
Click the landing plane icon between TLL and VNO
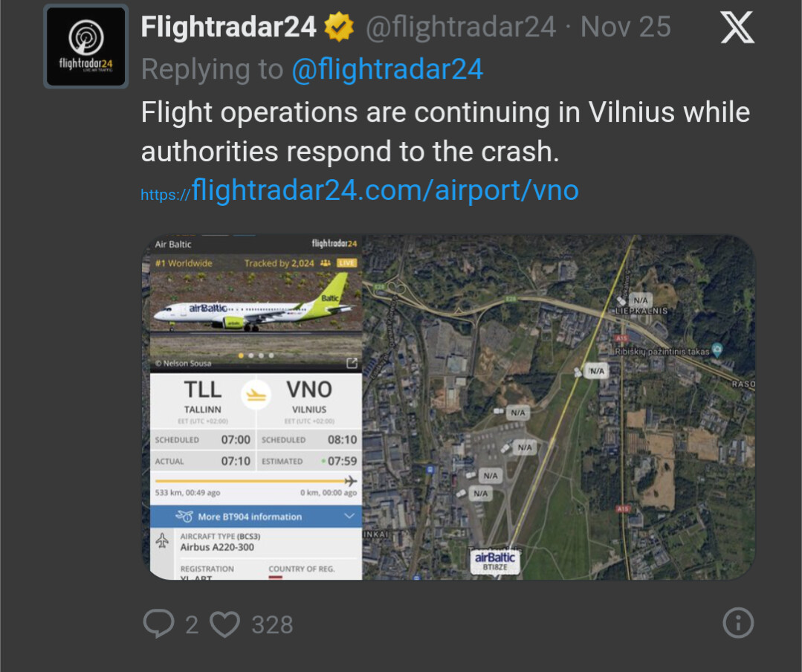click(x=256, y=394)
